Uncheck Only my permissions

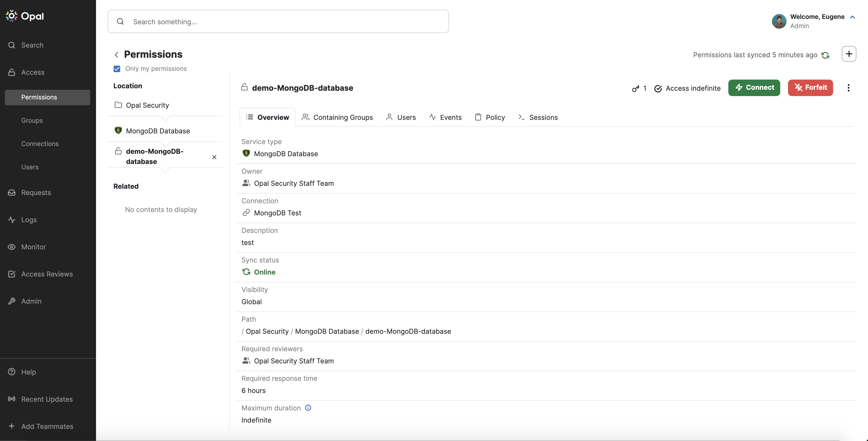tap(117, 69)
